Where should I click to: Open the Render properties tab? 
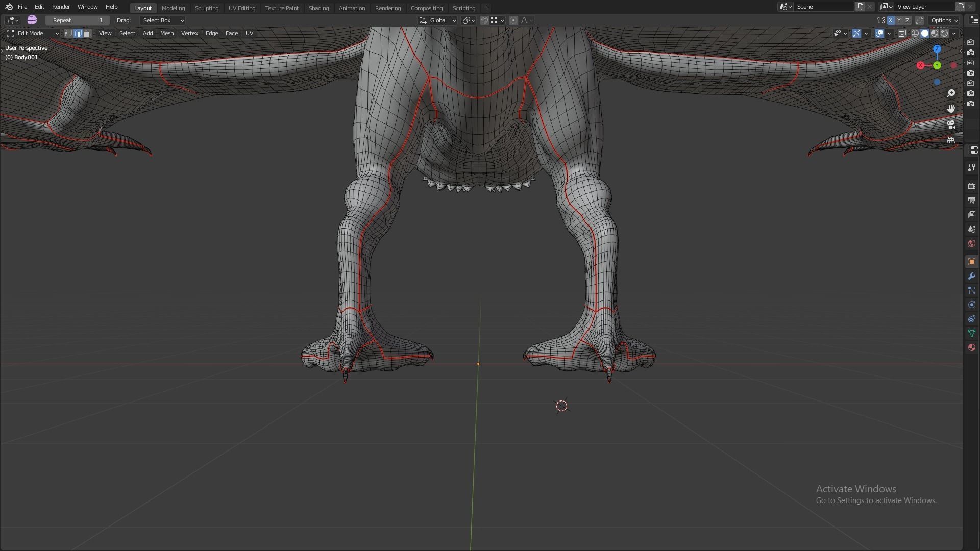[972, 186]
